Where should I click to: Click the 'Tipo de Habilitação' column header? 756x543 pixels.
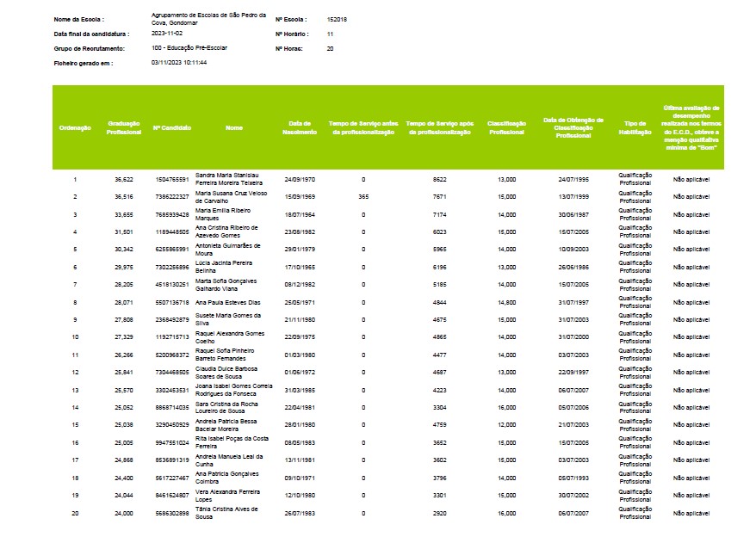click(x=635, y=127)
